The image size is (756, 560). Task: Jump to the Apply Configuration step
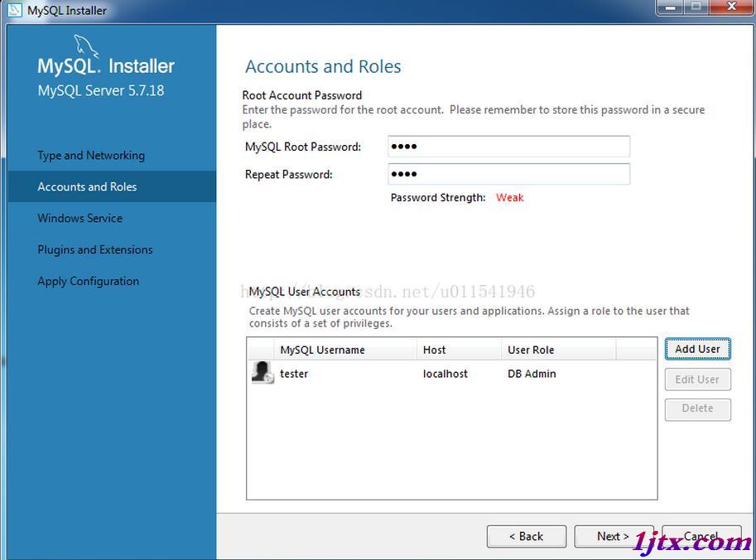(x=89, y=281)
